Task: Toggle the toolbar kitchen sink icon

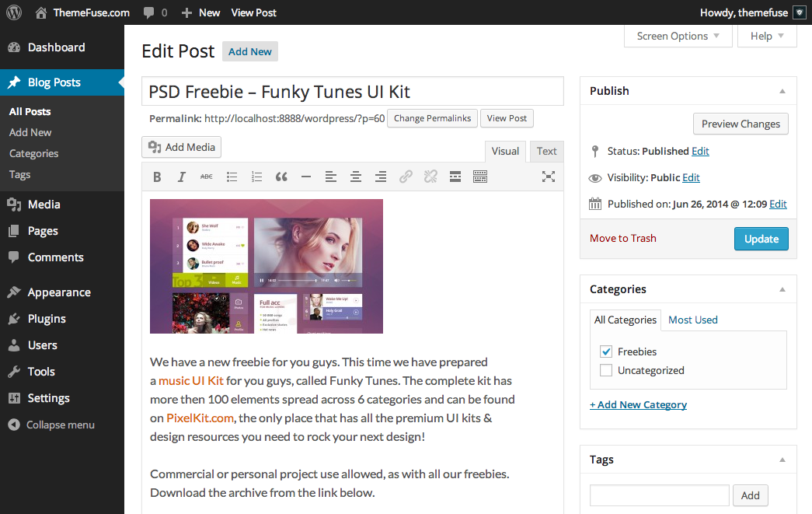Action: tap(480, 177)
